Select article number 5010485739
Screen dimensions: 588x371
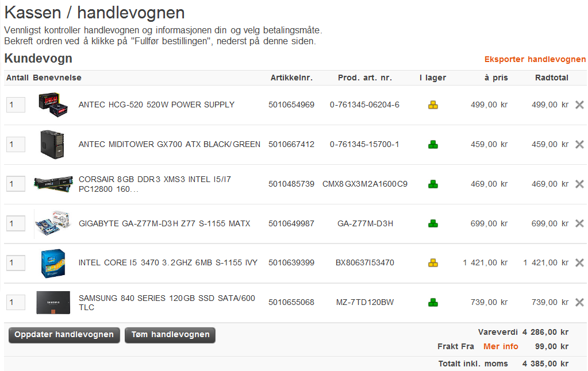tap(291, 184)
